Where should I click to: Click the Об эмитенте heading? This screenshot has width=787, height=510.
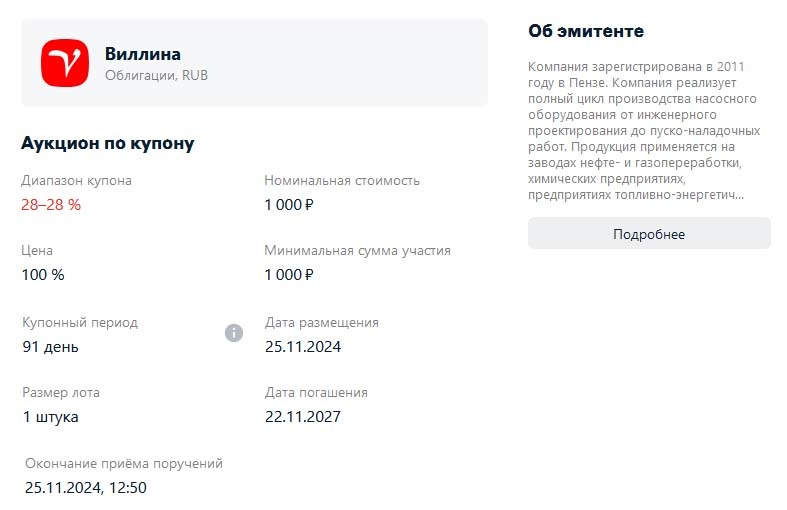point(586,31)
